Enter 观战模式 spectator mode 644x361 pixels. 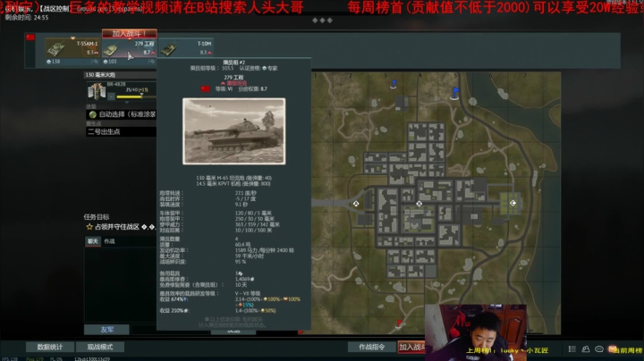point(100,347)
